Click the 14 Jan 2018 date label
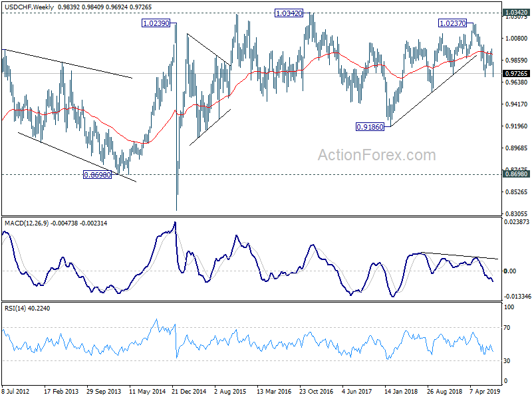The width and height of the screenshot is (532, 399). click(x=402, y=392)
